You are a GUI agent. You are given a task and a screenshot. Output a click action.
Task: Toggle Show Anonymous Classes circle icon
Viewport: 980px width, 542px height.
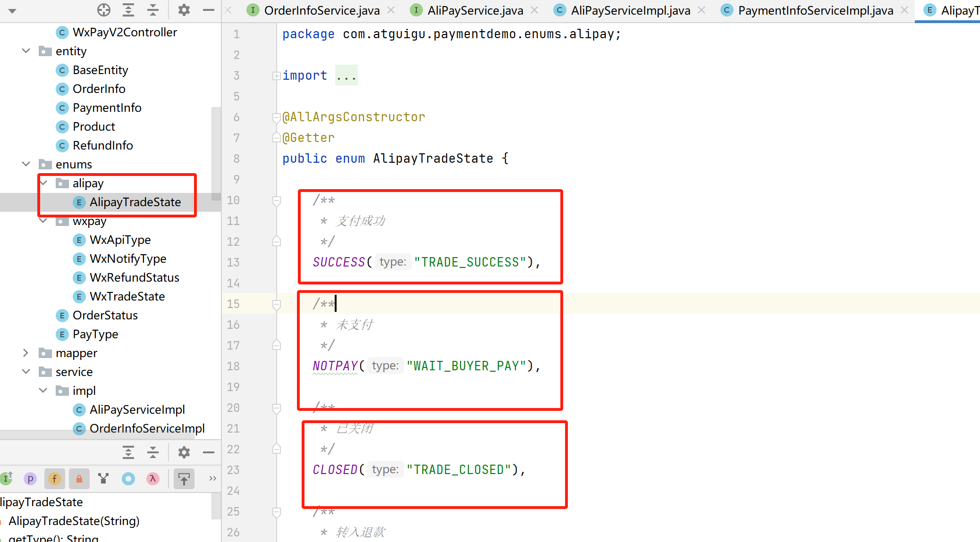[128, 479]
